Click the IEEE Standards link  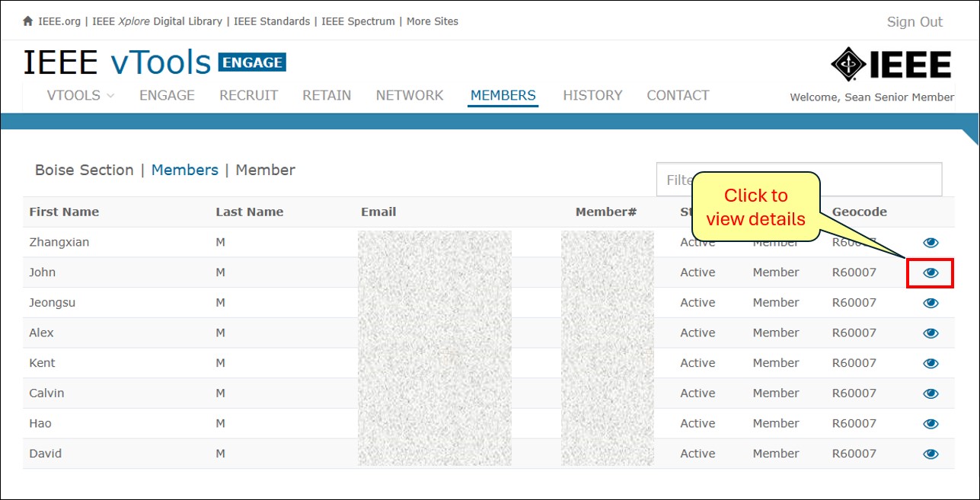[x=272, y=21]
